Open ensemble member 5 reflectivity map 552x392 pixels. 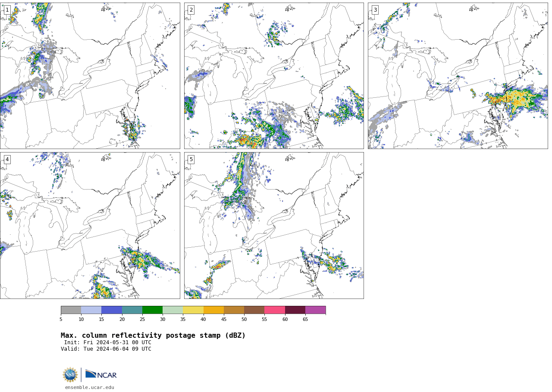point(274,225)
